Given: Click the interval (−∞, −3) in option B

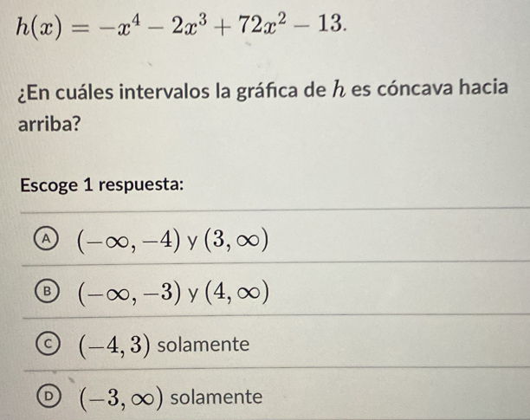Looking at the screenshot, I should (x=130, y=293).
